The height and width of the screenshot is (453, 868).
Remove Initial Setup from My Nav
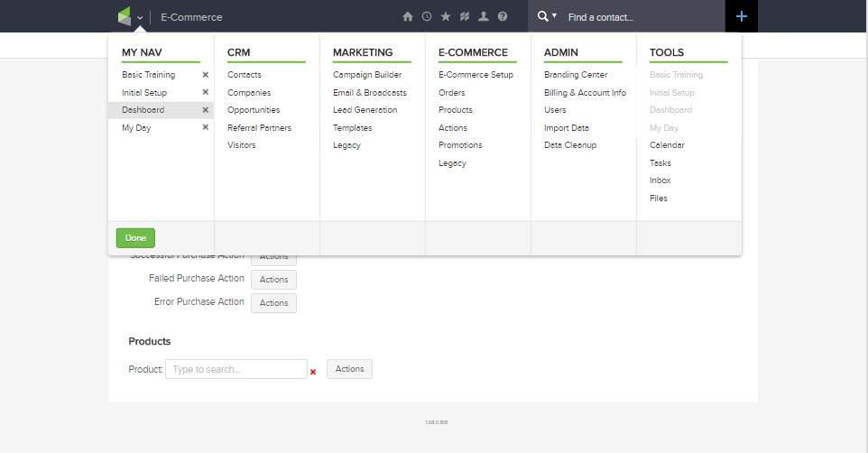click(206, 92)
